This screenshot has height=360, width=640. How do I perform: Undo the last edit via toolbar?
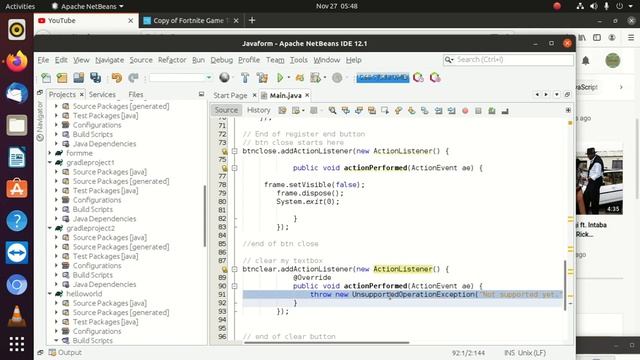[117, 78]
